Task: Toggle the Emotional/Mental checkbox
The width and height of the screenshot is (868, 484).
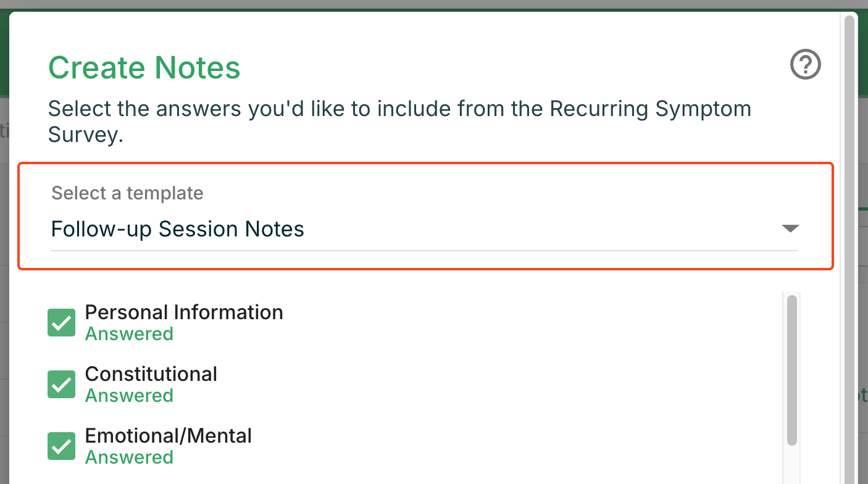Action: pos(62,446)
